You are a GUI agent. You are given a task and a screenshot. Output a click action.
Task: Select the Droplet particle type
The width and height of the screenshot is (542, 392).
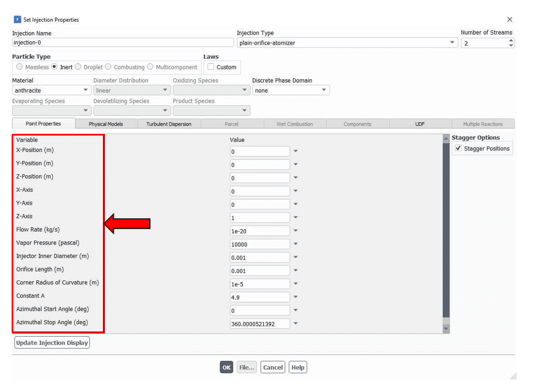[78, 67]
